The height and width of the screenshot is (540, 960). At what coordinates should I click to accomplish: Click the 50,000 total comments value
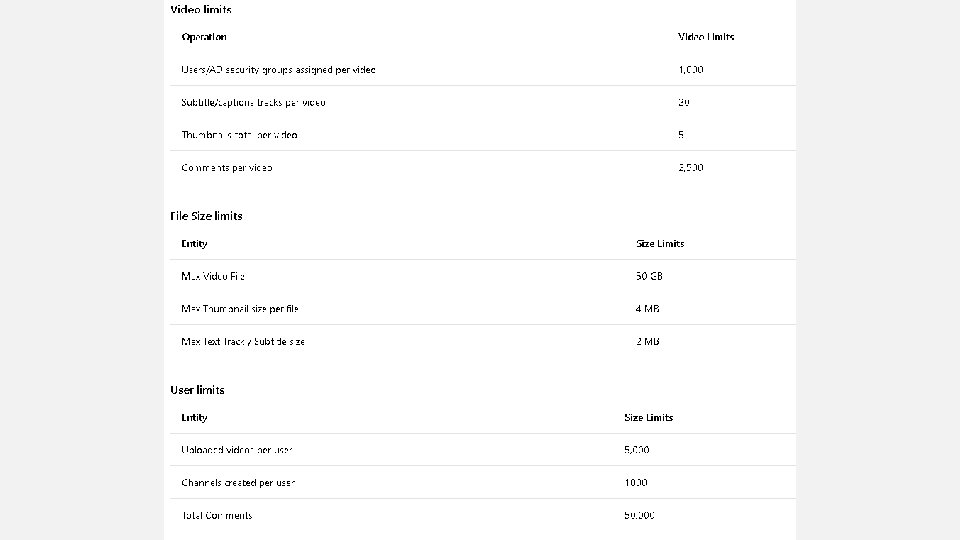pos(640,516)
